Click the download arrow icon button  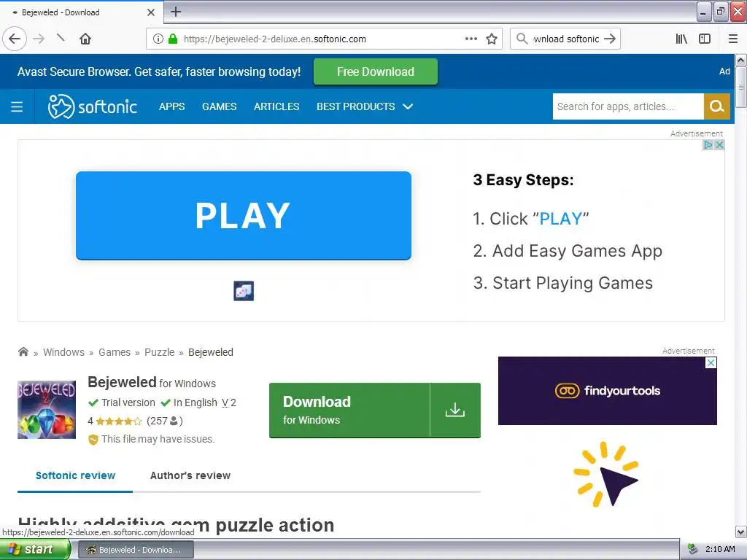tap(455, 410)
